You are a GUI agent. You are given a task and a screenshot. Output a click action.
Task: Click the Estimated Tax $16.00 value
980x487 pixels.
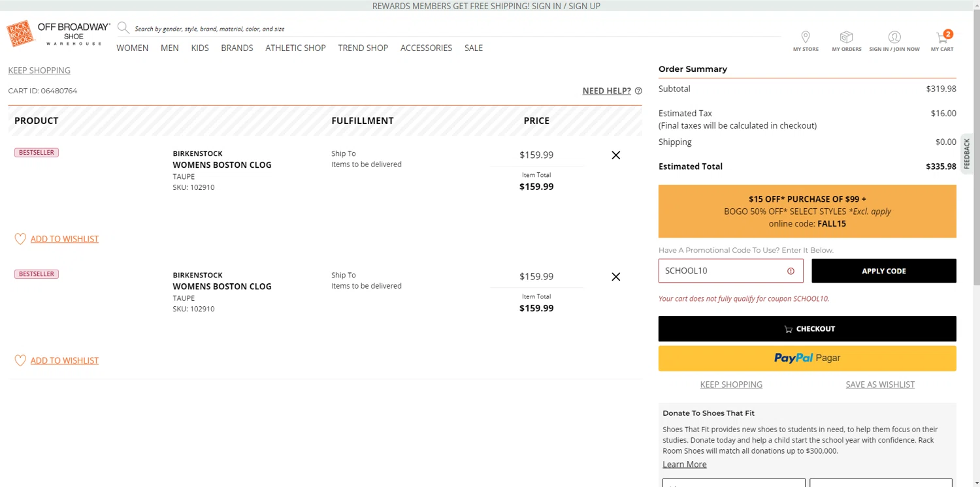click(943, 114)
